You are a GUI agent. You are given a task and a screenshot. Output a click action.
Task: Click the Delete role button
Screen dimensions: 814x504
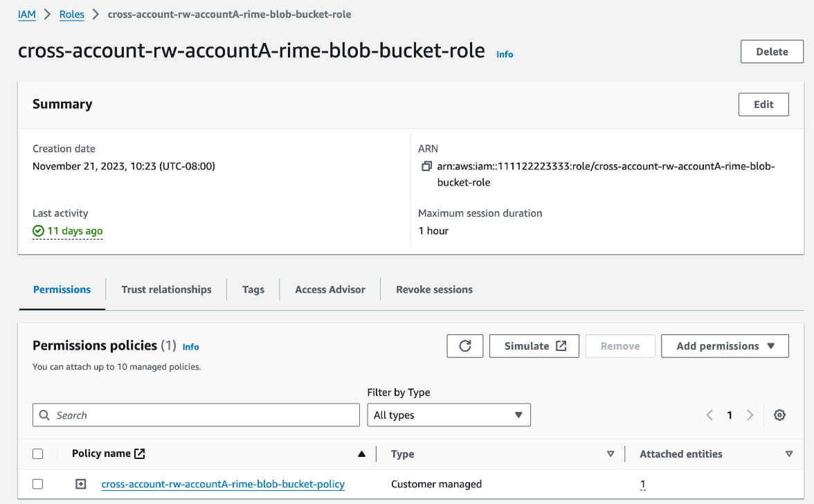[x=772, y=51]
